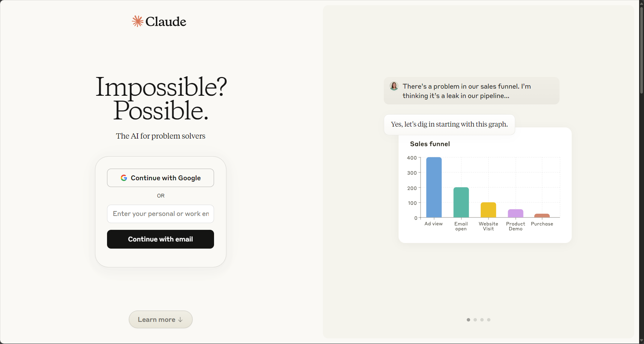Viewport: 644px width, 344px height.
Task: Focus the personal or work email field
Action: (160, 214)
